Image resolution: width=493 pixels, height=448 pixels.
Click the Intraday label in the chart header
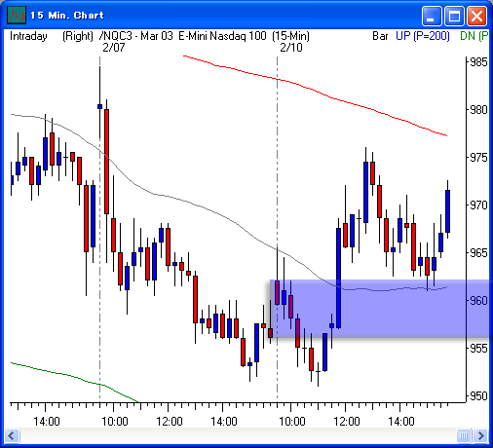click(x=28, y=36)
